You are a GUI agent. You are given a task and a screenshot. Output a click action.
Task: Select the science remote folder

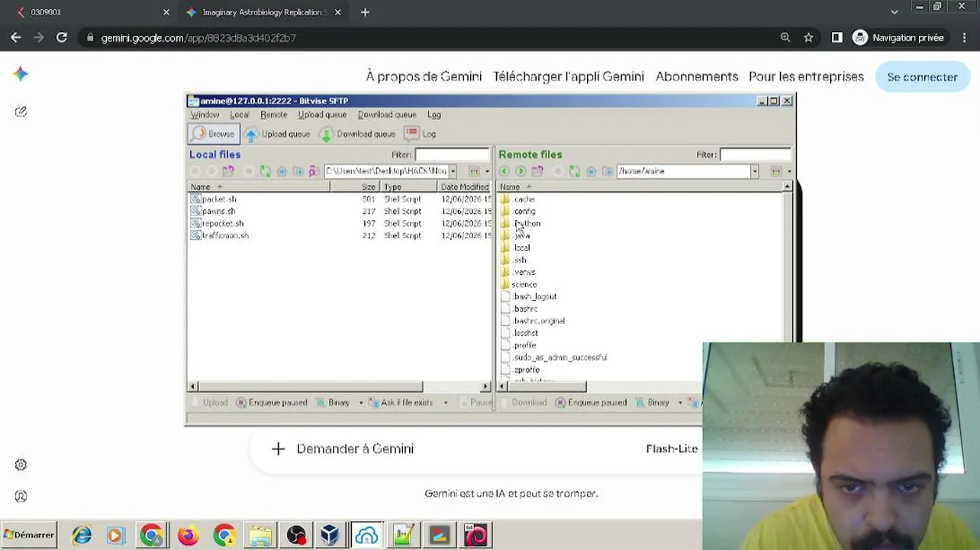click(519, 284)
